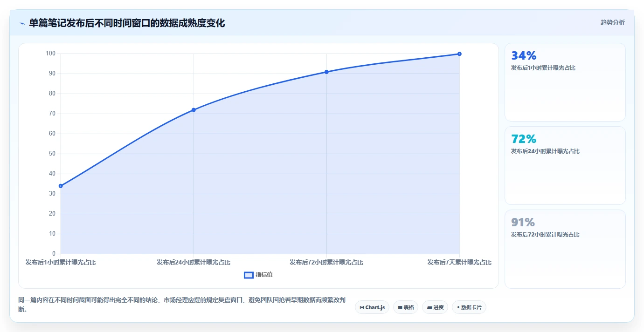Click the data point at value 34
The height and width of the screenshot is (332, 644).
coord(61,186)
